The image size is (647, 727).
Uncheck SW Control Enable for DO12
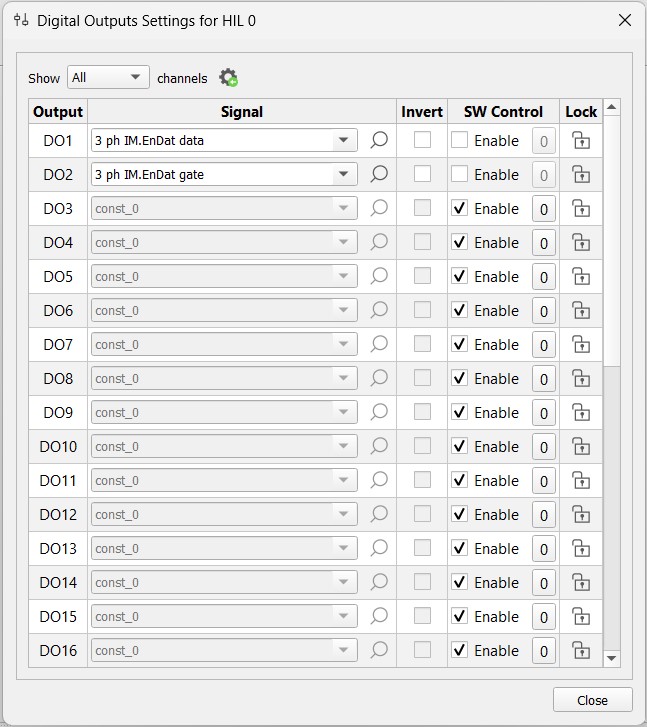click(460, 515)
